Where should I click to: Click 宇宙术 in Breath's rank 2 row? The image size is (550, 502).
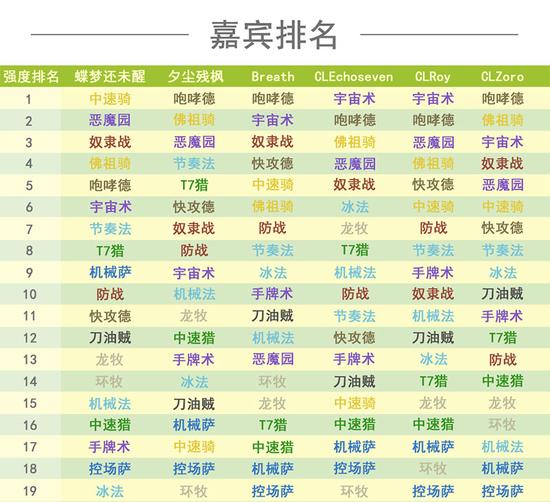(273, 120)
